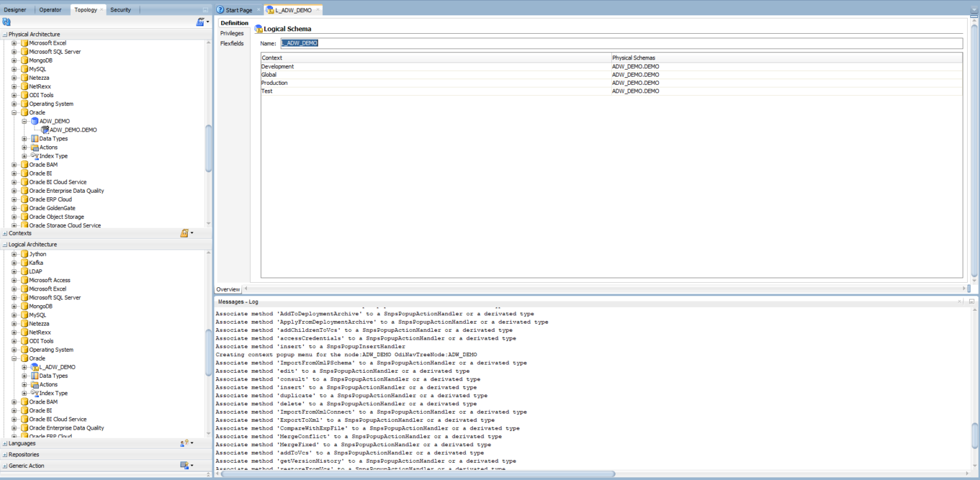The height and width of the screenshot is (480, 980).
Task: Click the Overview tab below the editor
Action: (x=228, y=289)
